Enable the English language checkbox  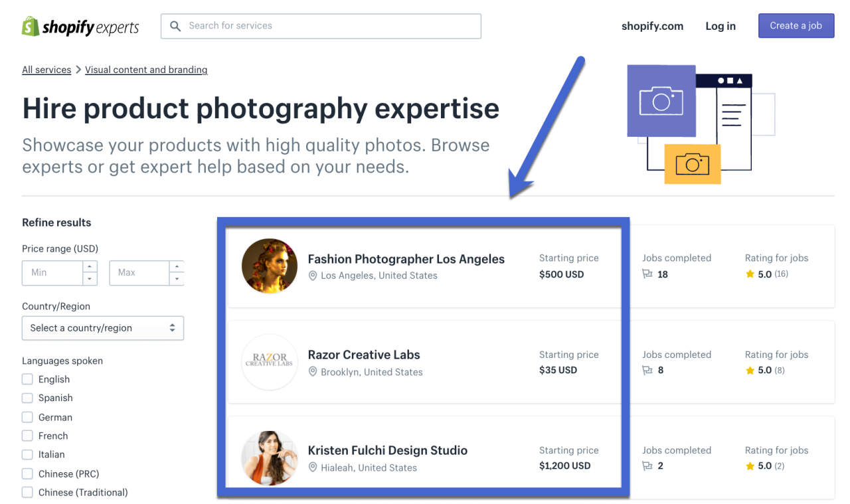(x=27, y=379)
